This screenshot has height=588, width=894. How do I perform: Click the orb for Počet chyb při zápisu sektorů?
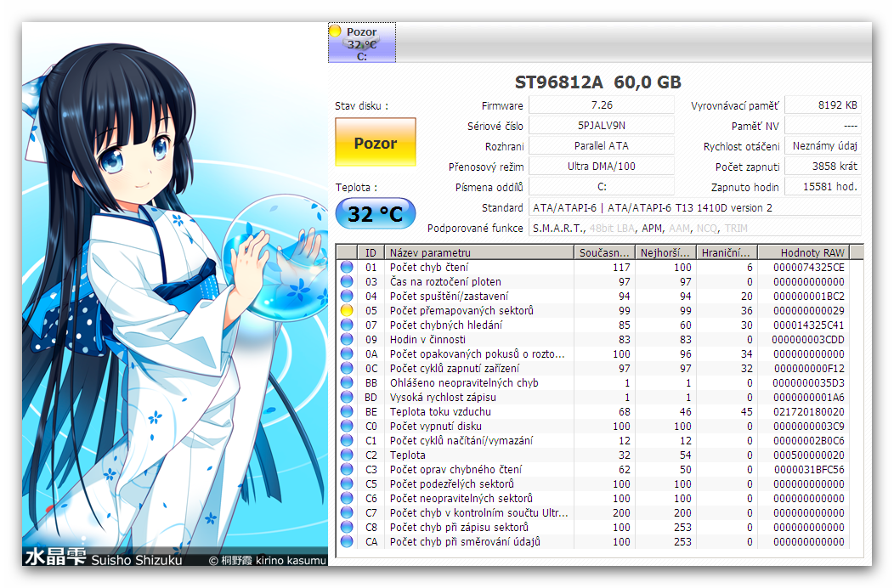click(347, 527)
